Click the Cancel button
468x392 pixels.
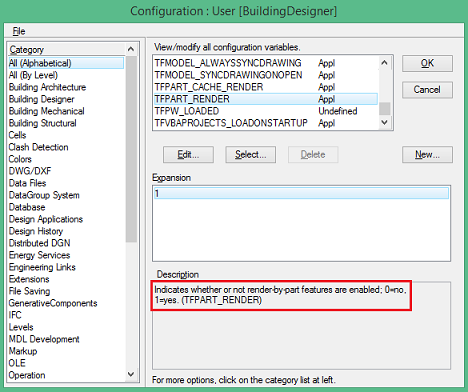(427, 90)
